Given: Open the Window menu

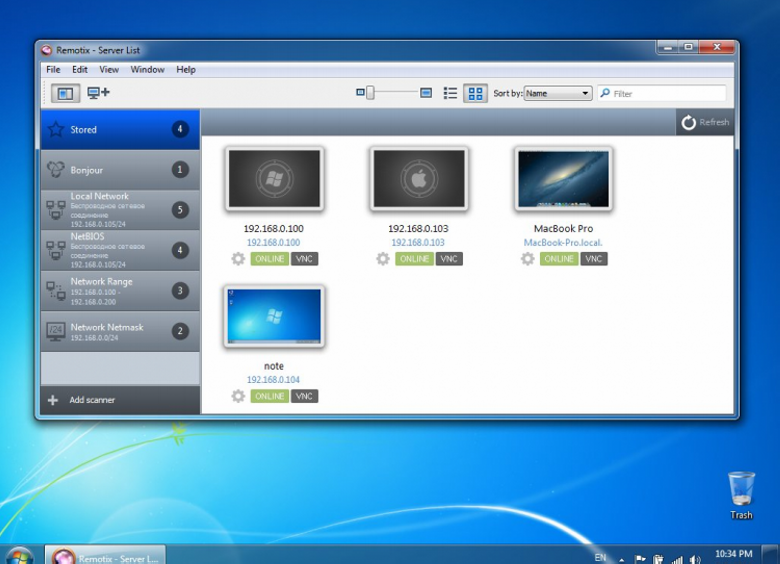Looking at the screenshot, I should click(147, 70).
